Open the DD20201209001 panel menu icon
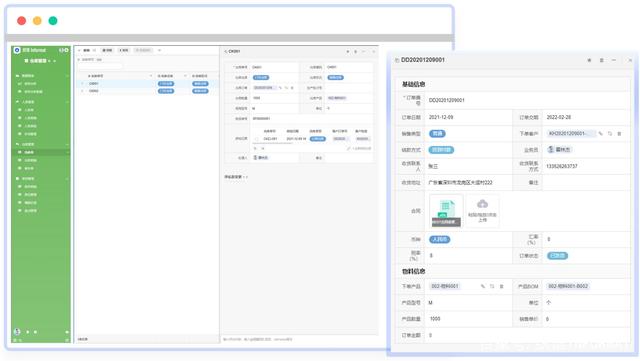 coord(601,60)
